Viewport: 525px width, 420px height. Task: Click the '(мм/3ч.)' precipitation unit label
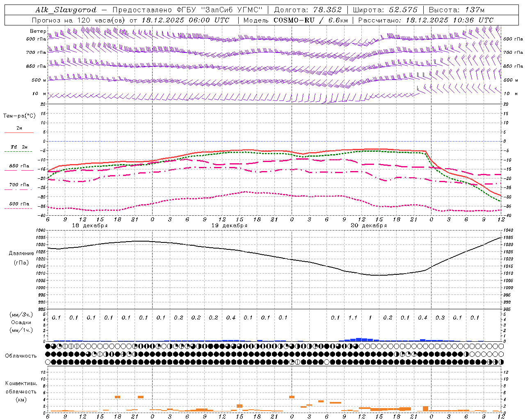(x=21, y=315)
